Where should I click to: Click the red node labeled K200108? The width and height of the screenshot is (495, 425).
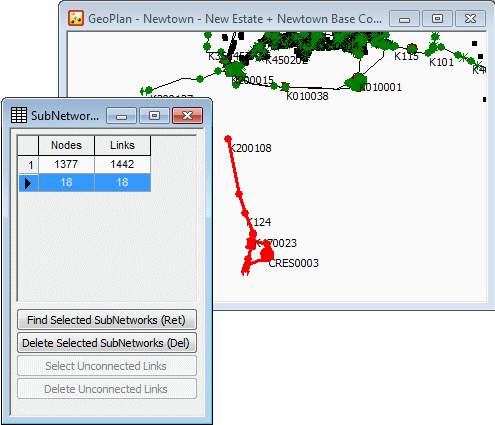(x=228, y=139)
